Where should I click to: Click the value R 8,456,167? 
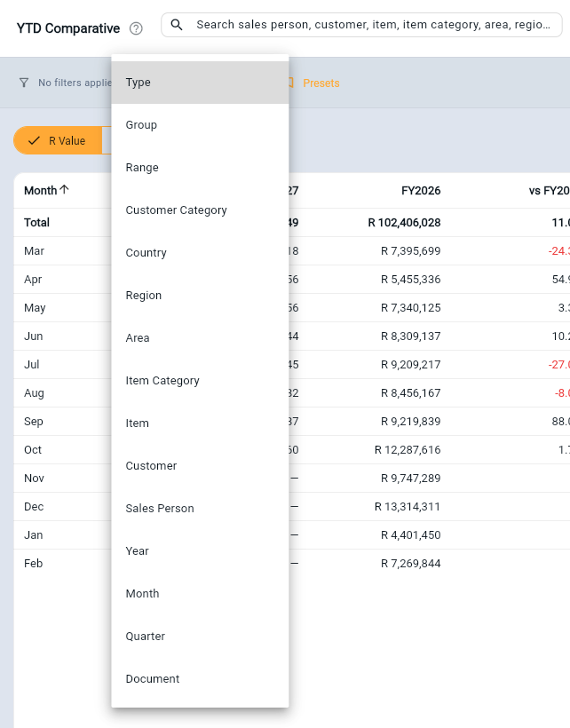[x=411, y=393]
